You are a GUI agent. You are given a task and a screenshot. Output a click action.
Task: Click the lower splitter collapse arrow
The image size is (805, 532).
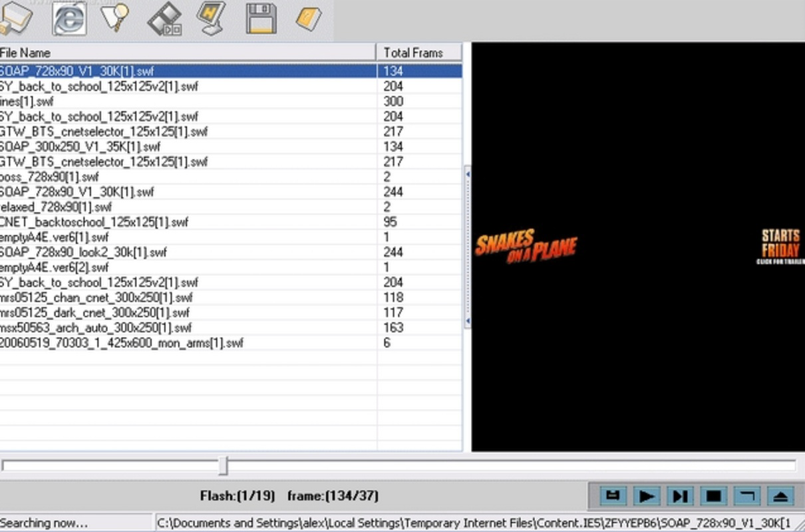pyautogui.click(x=468, y=321)
